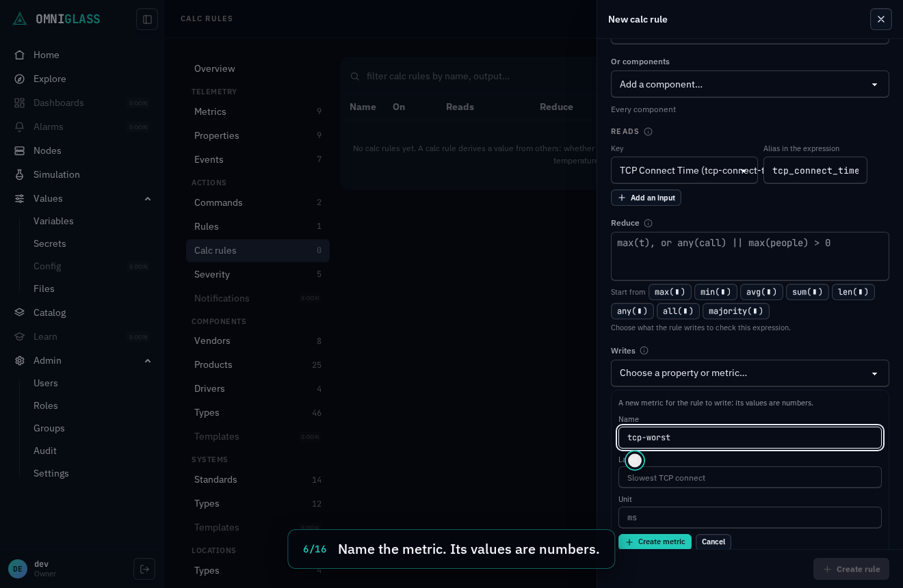Click the metric Name field with tcp-worst
The image size is (903, 588).
[x=750, y=438]
